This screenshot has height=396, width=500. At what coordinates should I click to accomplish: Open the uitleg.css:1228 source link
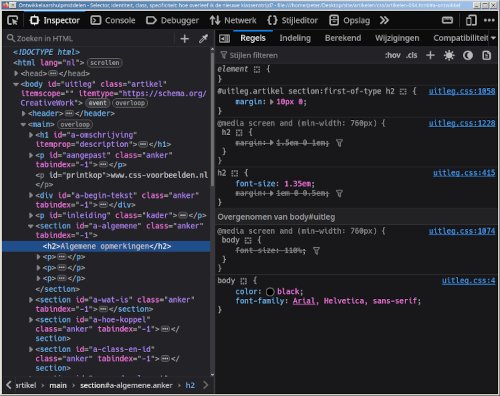click(462, 123)
